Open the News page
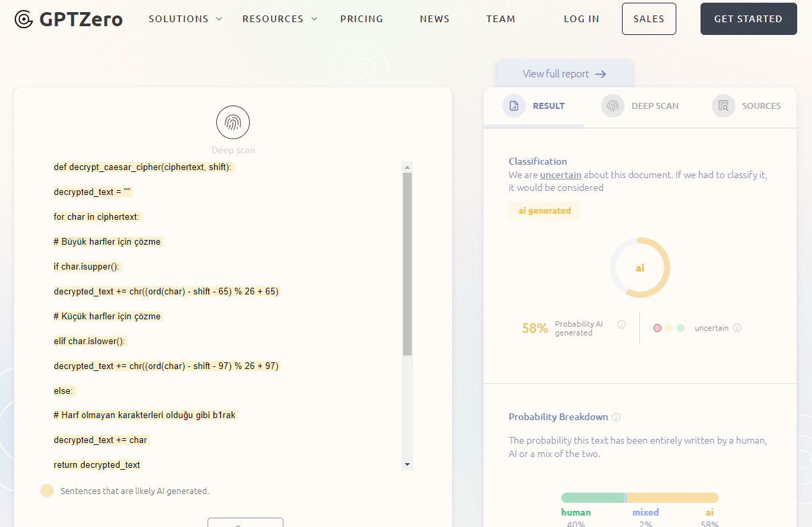 point(435,19)
